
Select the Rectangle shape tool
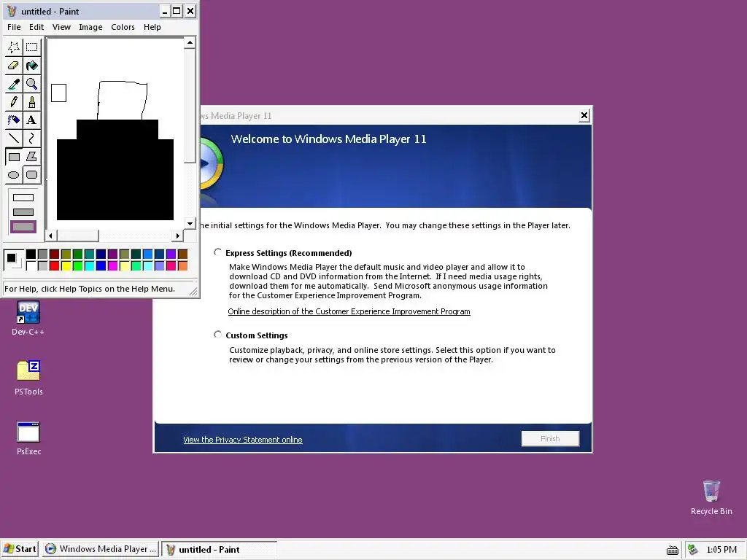click(x=14, y=156)
